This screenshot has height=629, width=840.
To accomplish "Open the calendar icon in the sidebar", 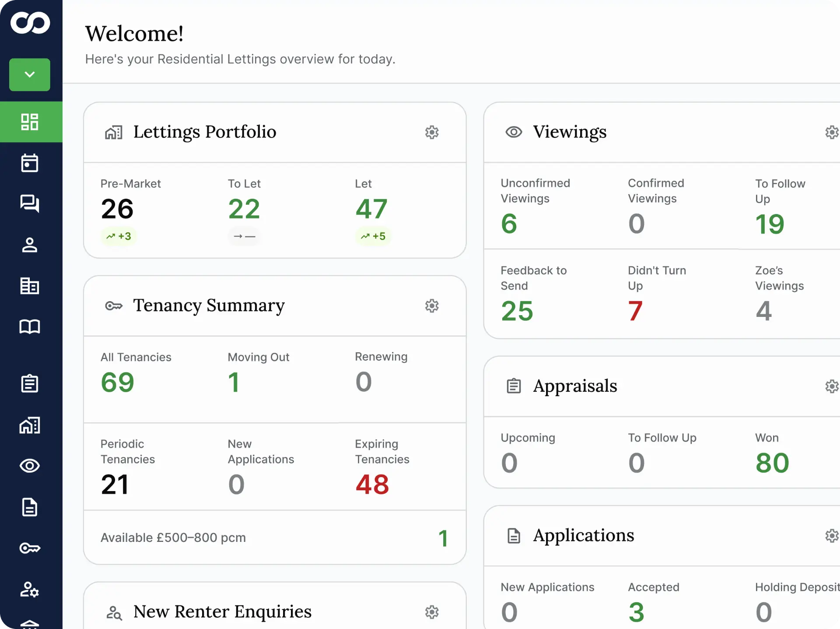I will point(30,163).
